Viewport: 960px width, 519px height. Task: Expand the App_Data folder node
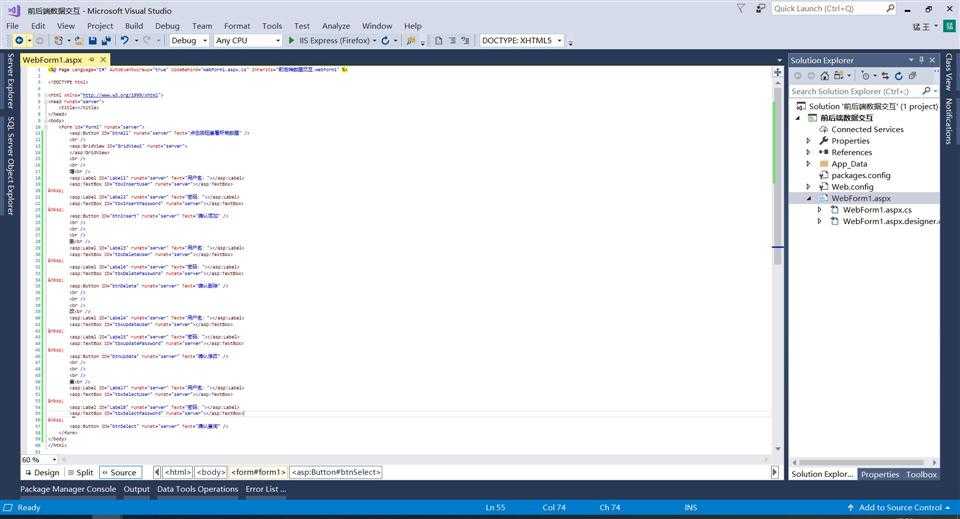(x=808, y=164)
